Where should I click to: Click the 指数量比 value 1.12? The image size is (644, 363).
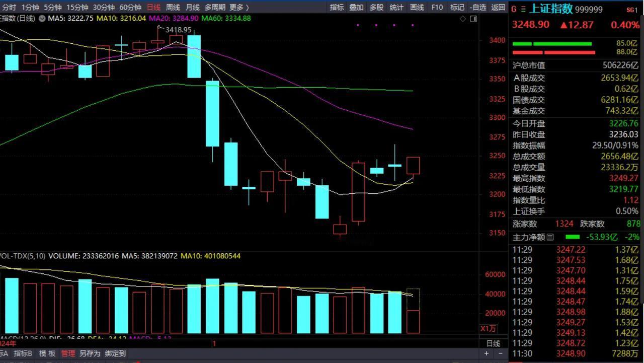(631, 200)
